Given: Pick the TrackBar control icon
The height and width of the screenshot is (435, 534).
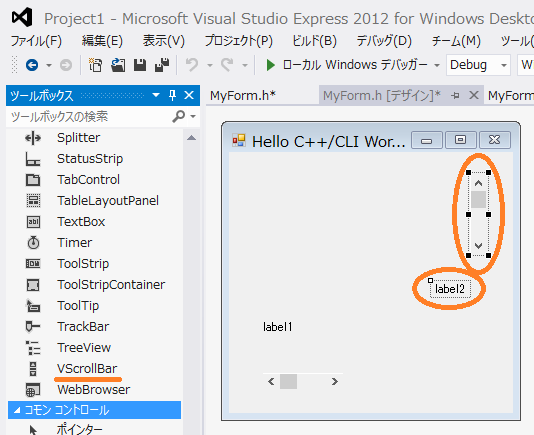Looking at the screenshot, I should click(33, 327).
